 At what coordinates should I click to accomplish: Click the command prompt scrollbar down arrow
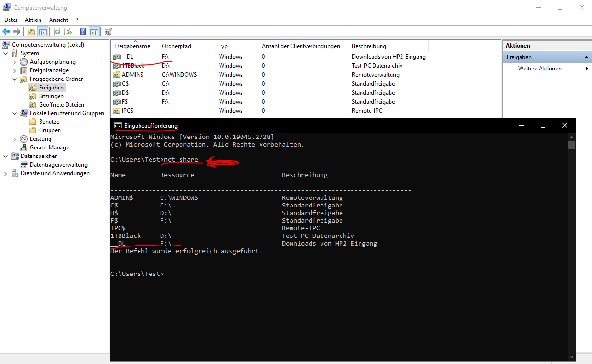click(572, 357)
